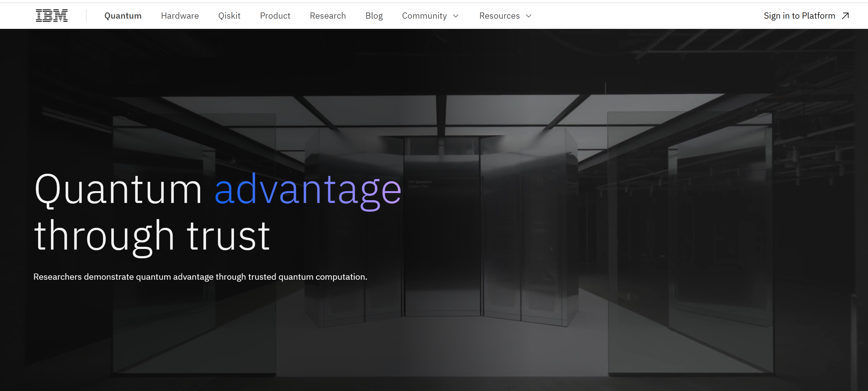Expand the Community dropdown chevron
868x391 pixels.
(x=456, y=16)
